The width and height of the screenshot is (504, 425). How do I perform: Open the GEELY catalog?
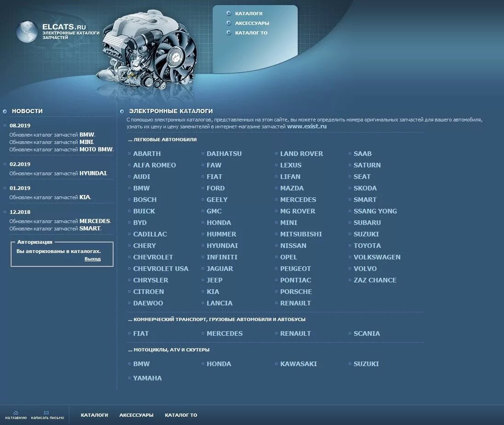(x=217, y=200)
